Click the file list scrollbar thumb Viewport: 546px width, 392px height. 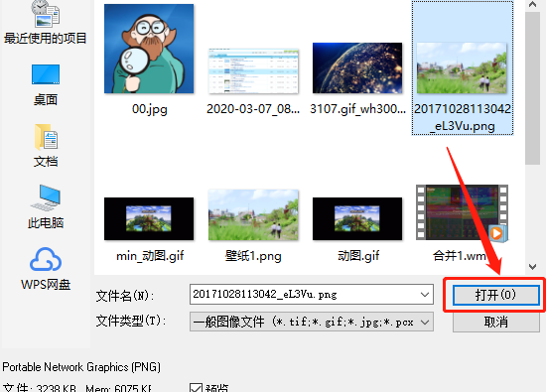click(532, 87)
